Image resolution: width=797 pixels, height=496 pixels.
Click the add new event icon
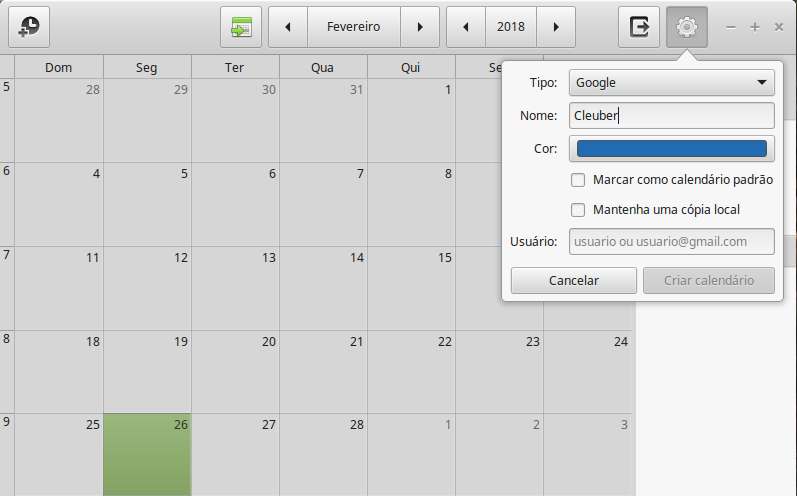pos(29,27)
